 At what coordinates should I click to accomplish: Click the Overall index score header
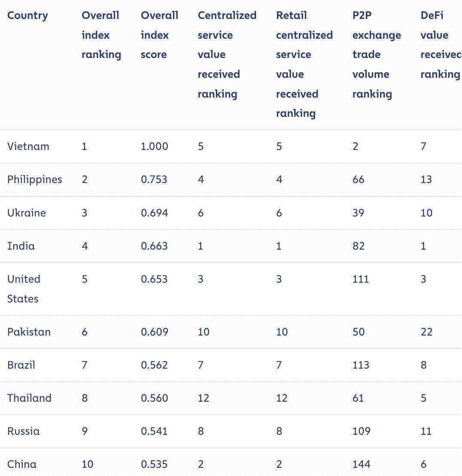coord(159,35)
